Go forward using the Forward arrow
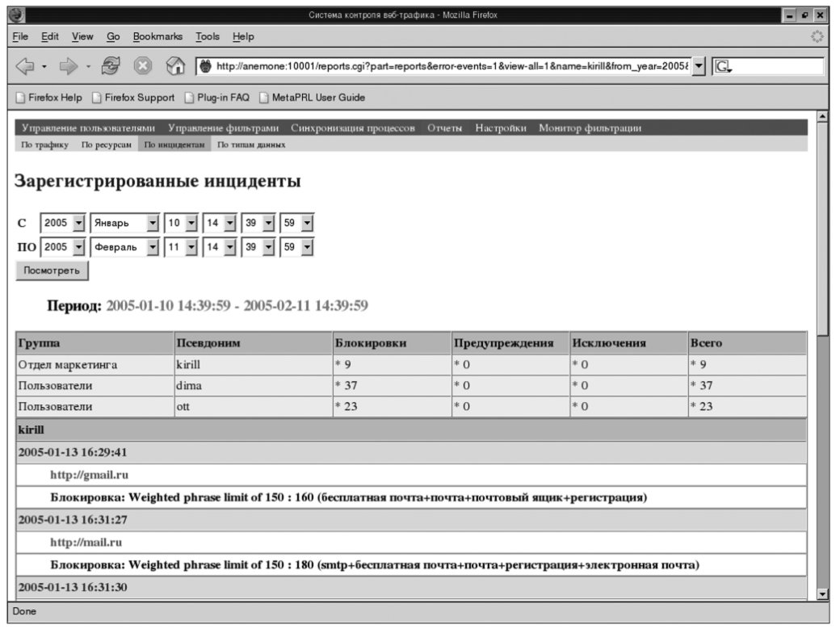The height and width of the screenshot is (633, 840). (68, 66)
